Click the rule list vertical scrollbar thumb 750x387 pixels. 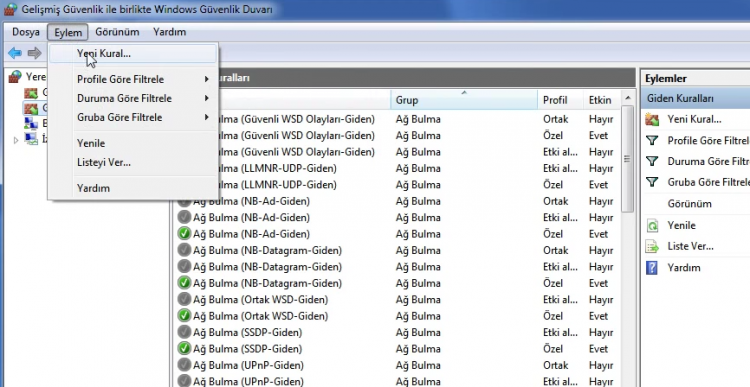click(628, 159)
